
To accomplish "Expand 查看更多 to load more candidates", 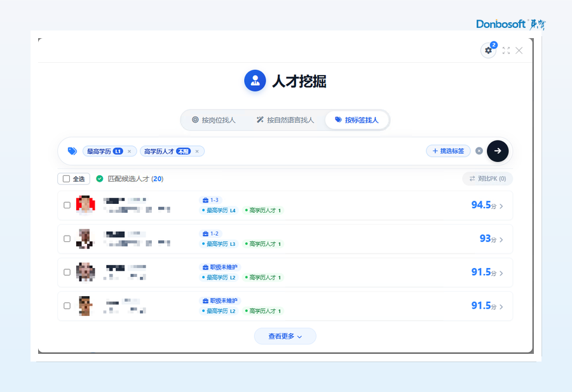I will click(285, 336).
